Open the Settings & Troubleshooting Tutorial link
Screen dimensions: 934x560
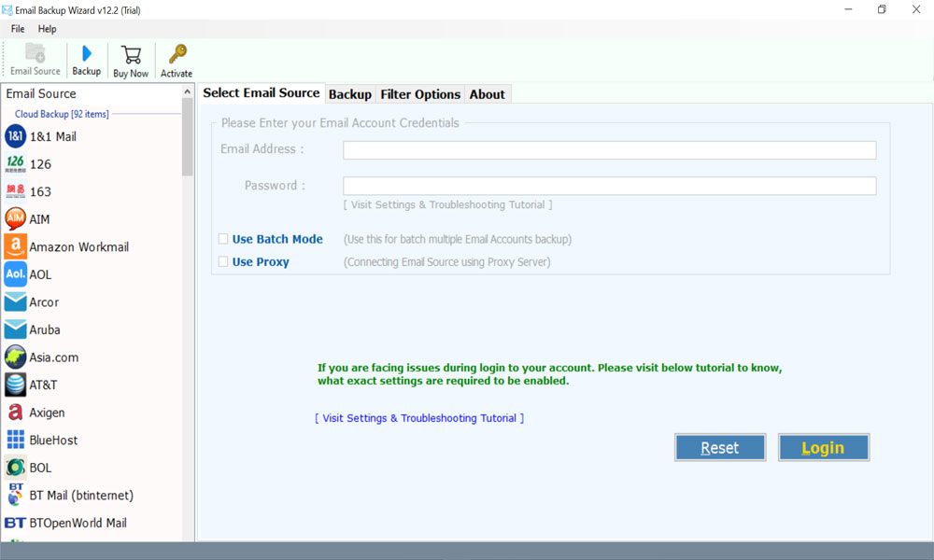(418, 417)
